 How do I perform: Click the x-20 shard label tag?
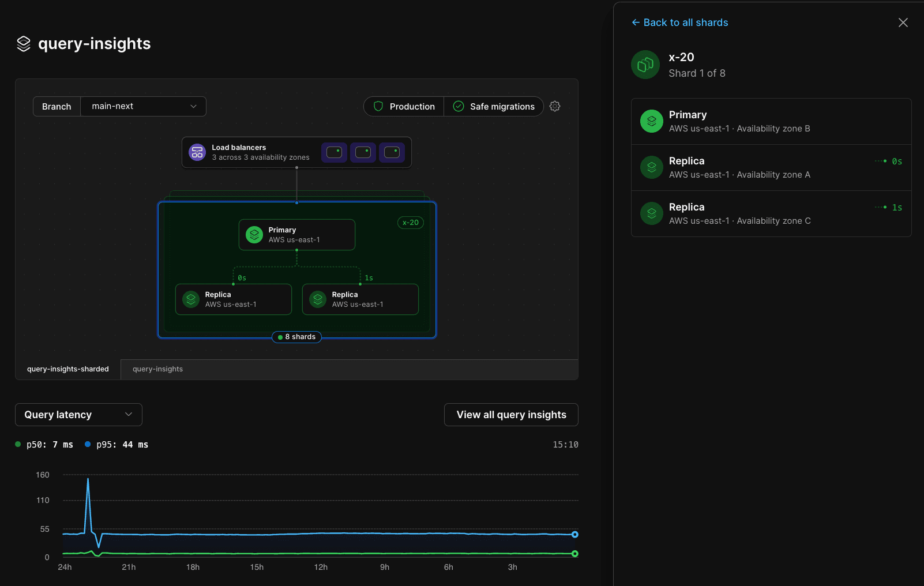[x=411, y=223]
